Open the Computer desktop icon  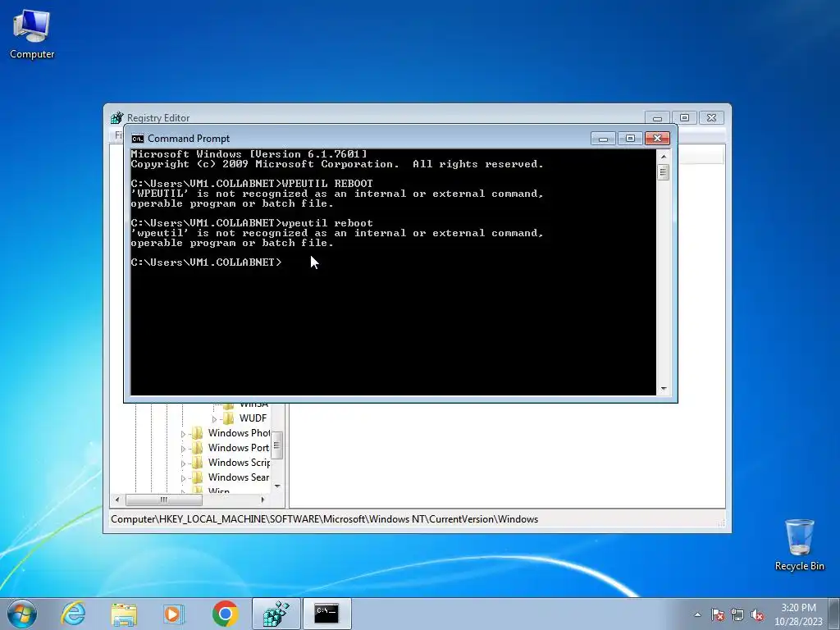coord(32,34)
